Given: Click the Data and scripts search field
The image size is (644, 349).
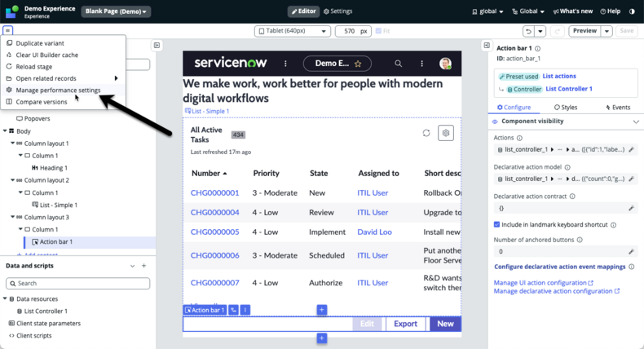Looking at the screenshot, I should point(77,283).
